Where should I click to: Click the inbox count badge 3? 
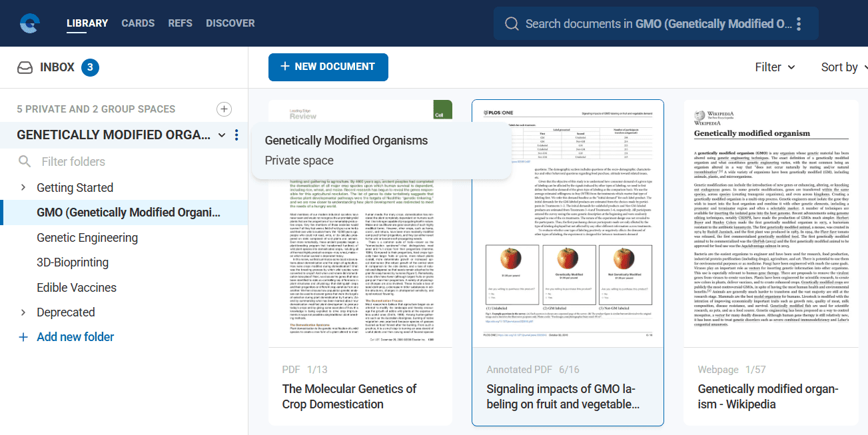tap(91, 67)
